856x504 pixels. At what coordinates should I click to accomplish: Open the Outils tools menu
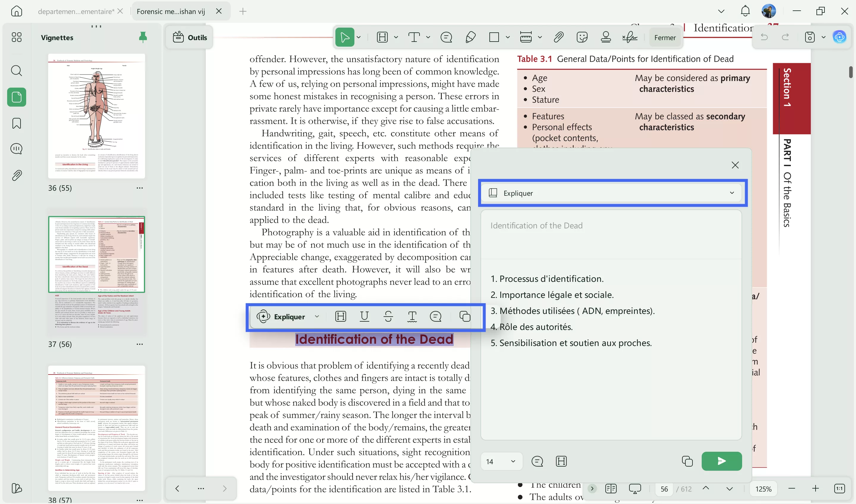click(x=190, y=37)
